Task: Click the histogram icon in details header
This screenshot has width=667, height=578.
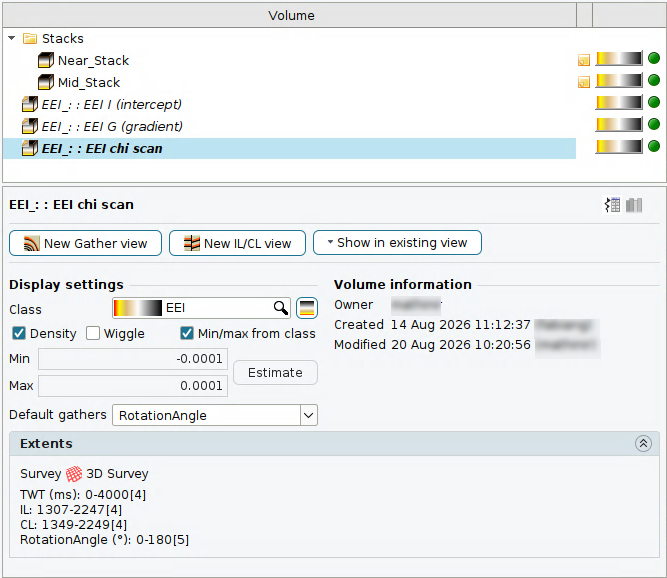Action: pos(633,205)
